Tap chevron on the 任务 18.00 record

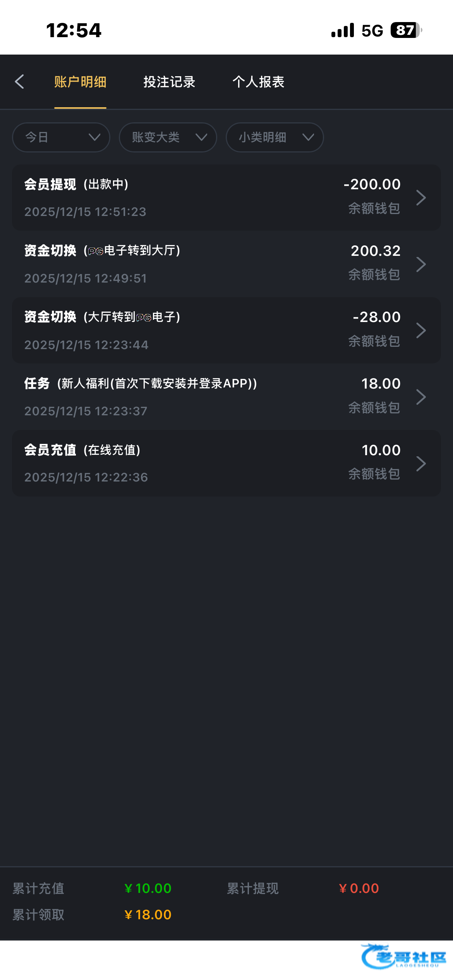(x=421, y=397)
